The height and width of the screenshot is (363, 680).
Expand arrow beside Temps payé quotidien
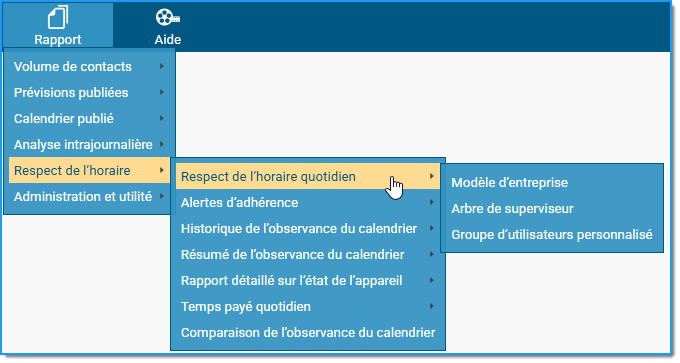tap(432, 307)
